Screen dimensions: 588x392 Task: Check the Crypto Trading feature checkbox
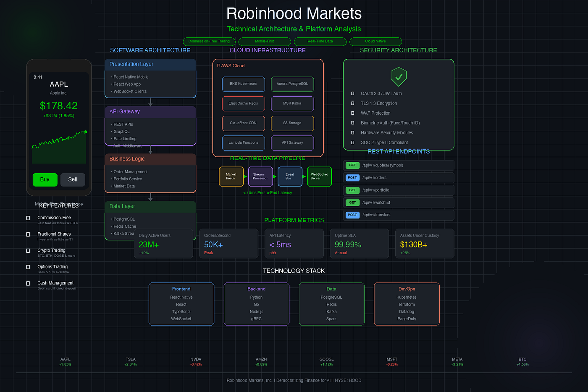coord(28,250)
